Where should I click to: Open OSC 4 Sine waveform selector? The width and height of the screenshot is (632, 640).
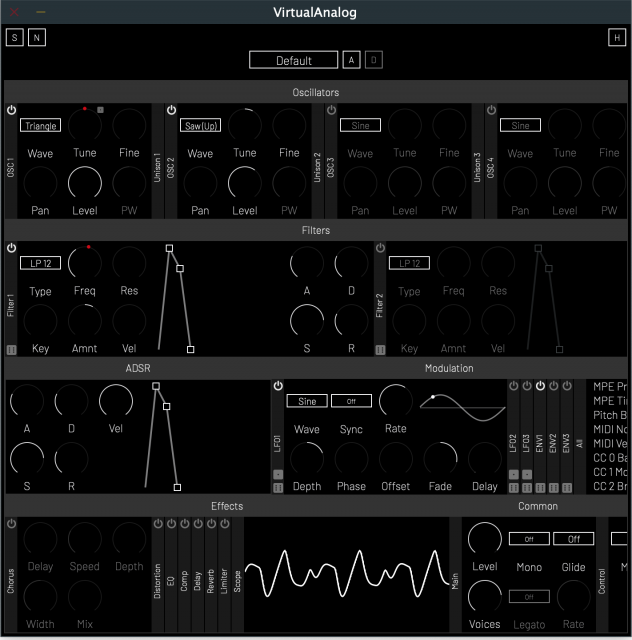521,125
